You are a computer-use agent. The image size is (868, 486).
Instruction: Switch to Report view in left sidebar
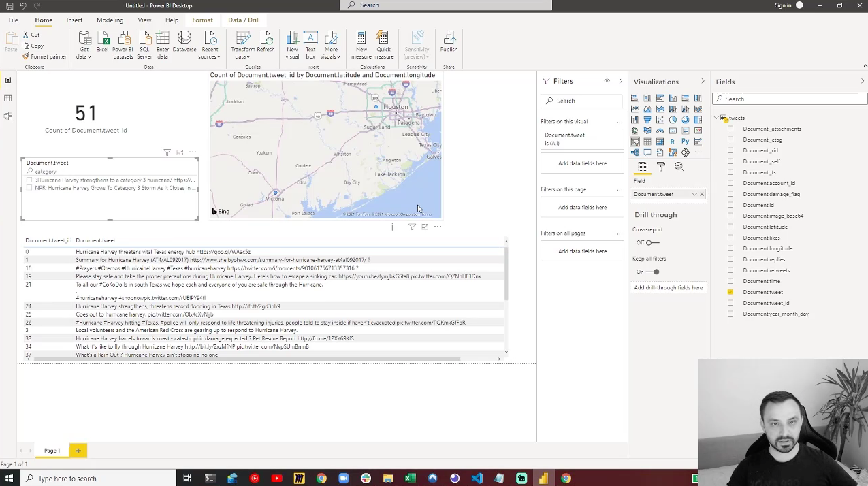8,80
